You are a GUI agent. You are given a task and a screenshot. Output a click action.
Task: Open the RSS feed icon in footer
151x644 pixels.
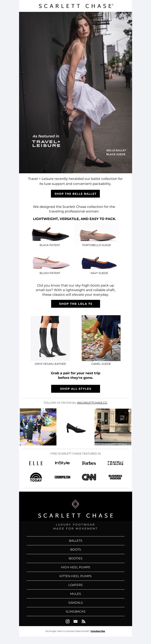[84, 621]
